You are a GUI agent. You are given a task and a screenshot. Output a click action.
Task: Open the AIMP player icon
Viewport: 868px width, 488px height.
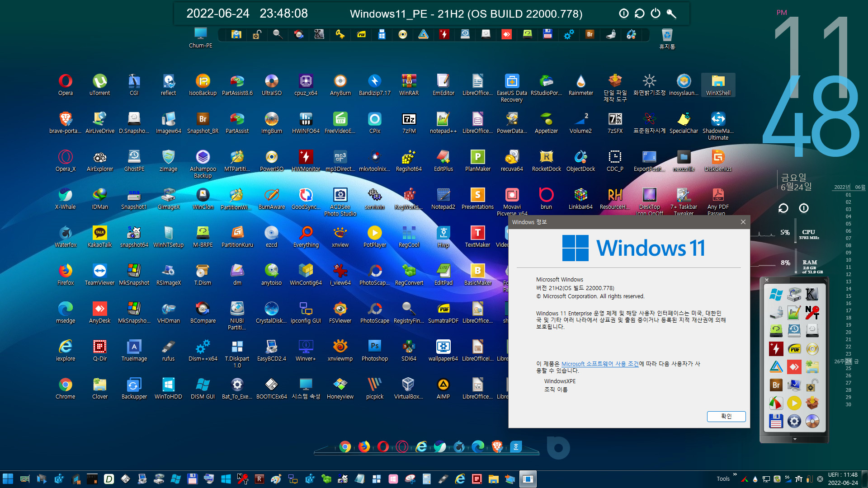click(x=443, y=389)
